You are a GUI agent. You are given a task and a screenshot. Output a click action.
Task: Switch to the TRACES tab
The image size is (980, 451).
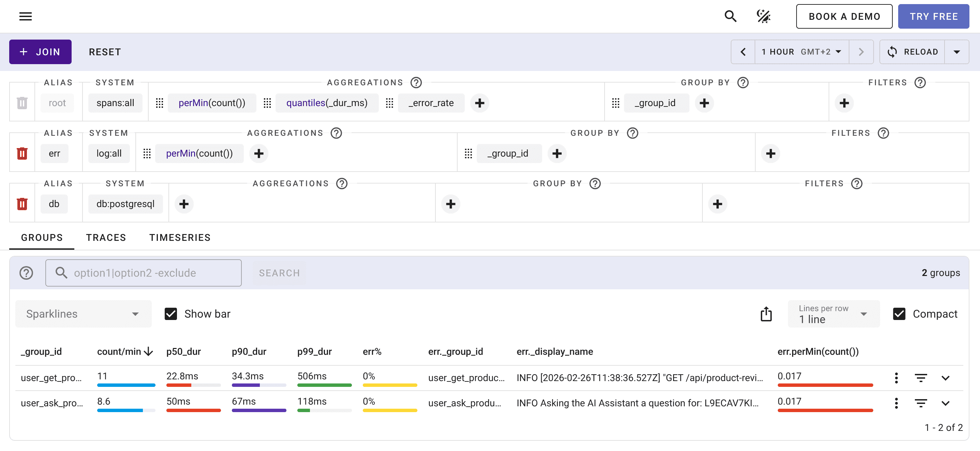(x=106, y=237)
